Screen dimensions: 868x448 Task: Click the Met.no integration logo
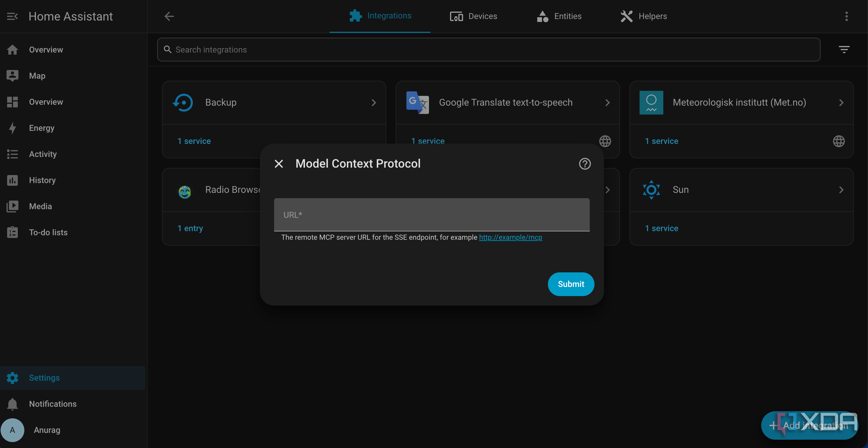click(651, 102)
